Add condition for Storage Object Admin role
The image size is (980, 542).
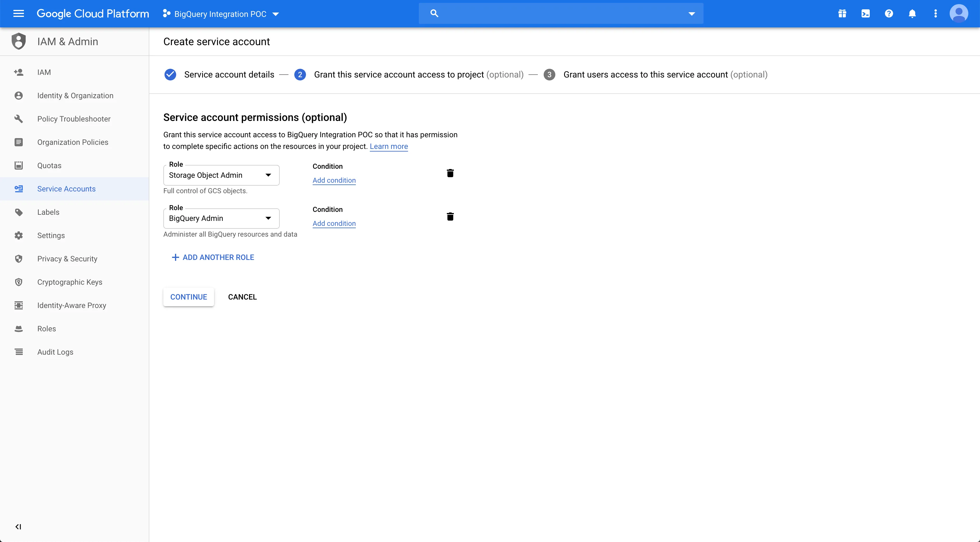pyautogui.click(x=334, y=180)
